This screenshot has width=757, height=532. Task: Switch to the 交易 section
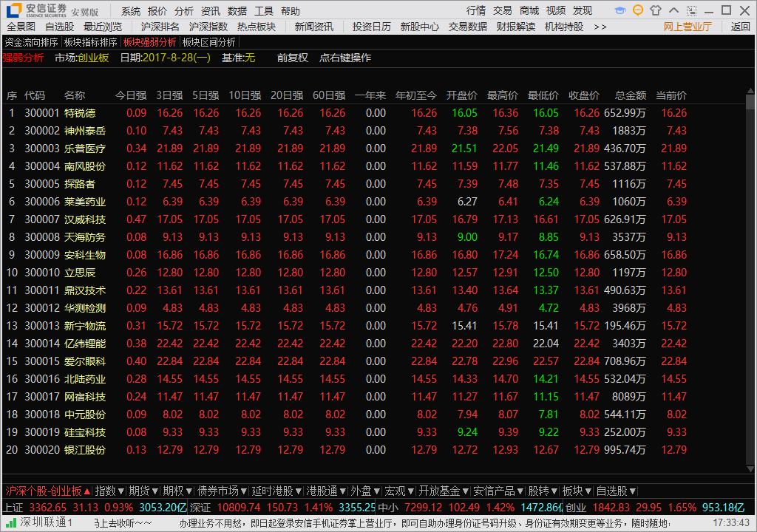503,10
